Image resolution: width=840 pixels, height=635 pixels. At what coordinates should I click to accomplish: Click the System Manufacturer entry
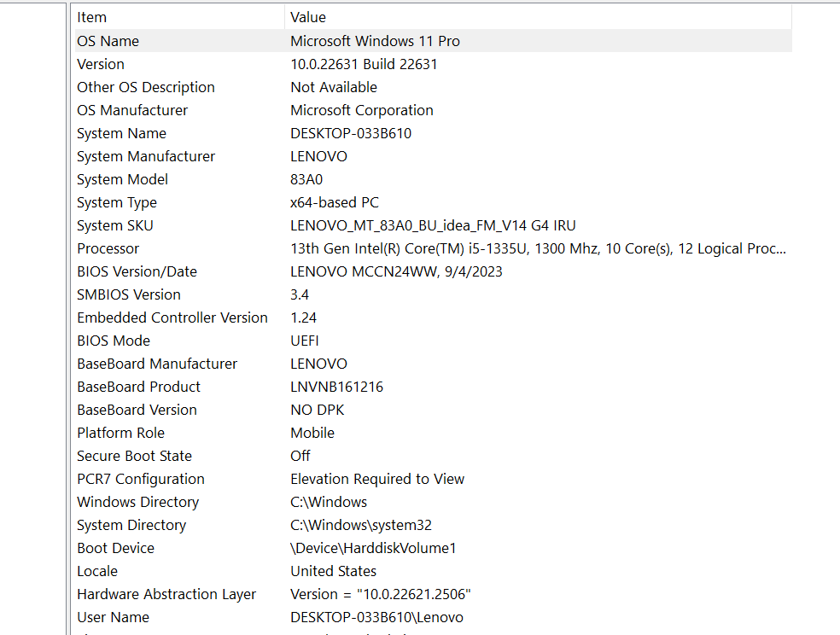(x=146, y=156)
